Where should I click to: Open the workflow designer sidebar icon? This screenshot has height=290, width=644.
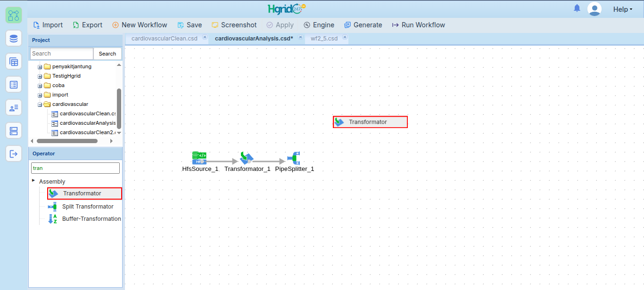pos(14,15)
